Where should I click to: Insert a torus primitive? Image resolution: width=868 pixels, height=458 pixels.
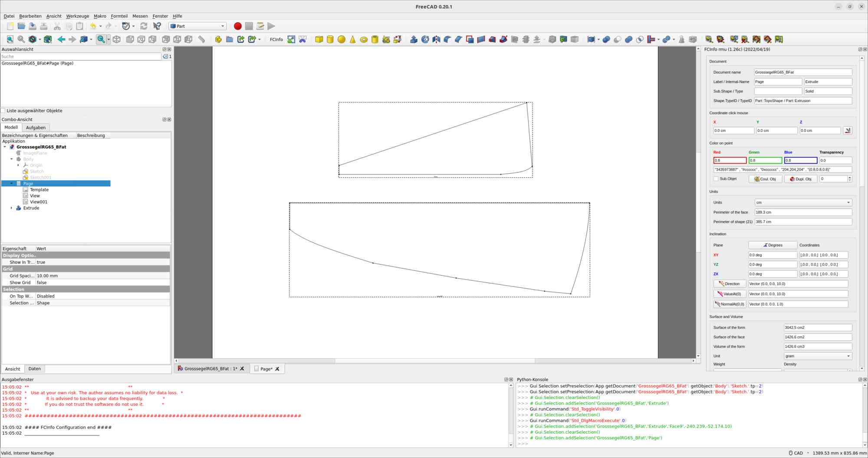(364, 40)
